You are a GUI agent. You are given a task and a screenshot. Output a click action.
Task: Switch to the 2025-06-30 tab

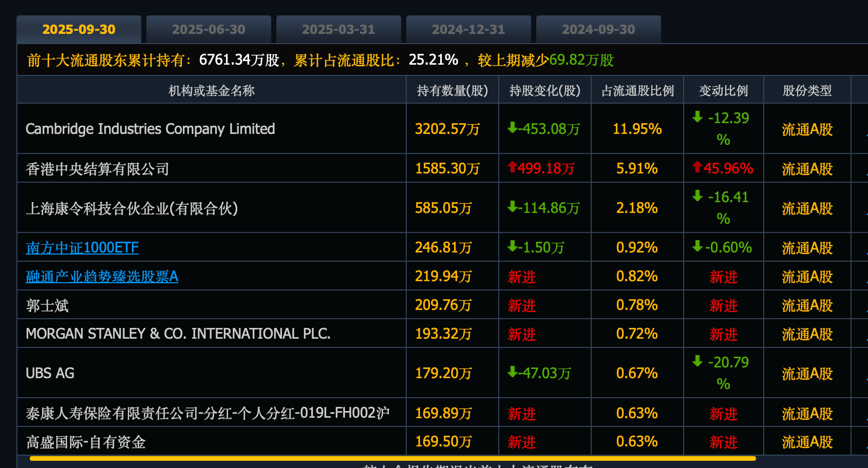click(209, 29)
